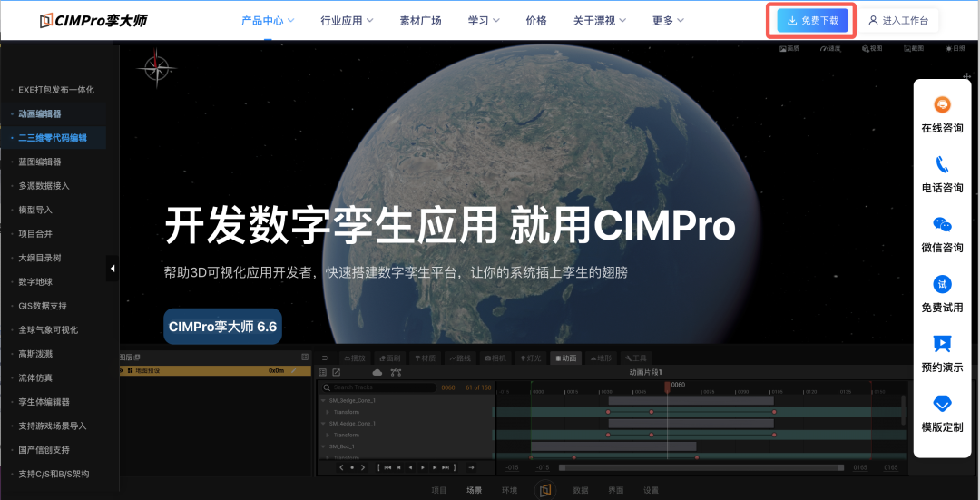Image resolution: width=980 pixels, height=500 pixels.
Task: Open the 产品中心 dropdown menu
Action: coord(268,21)
